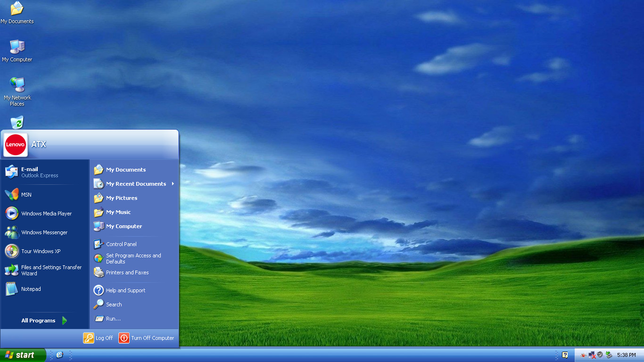Launch MSN from the Start menu
The width and height of the screenshot is (644, 362).
click(x=45, y=195)
